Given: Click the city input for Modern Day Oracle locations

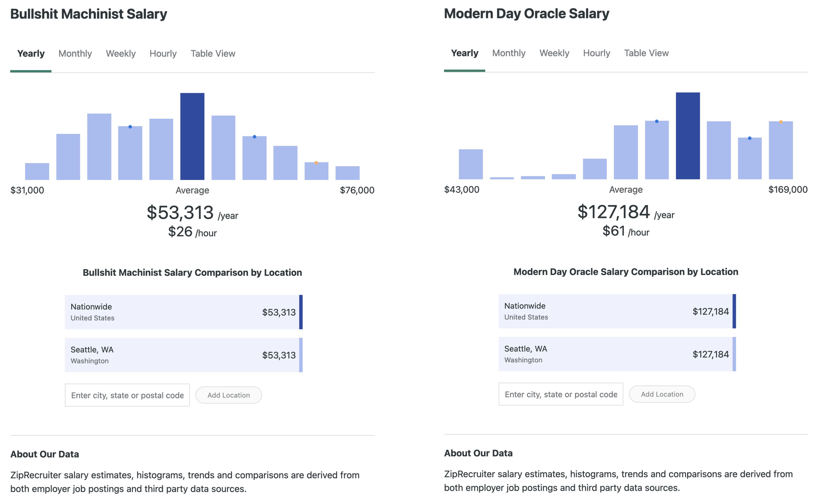Looking at the screenshot, I should 560,394.
